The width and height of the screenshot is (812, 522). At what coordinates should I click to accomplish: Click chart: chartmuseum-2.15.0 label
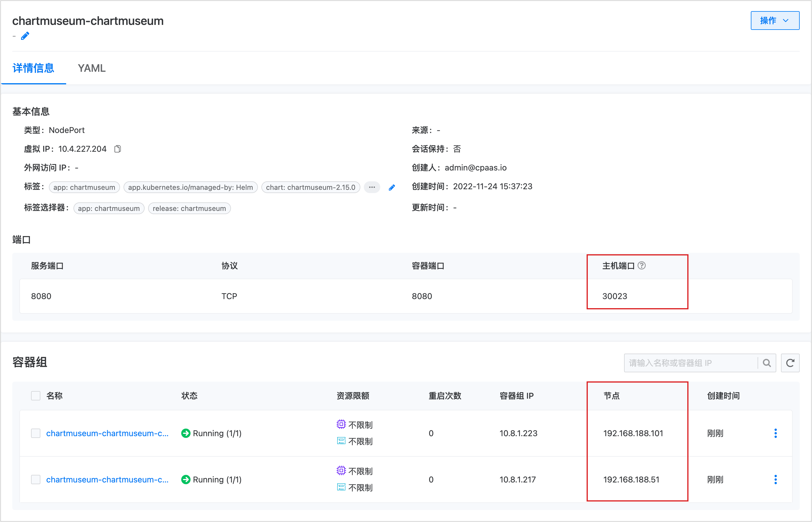[x=311, y=187]
